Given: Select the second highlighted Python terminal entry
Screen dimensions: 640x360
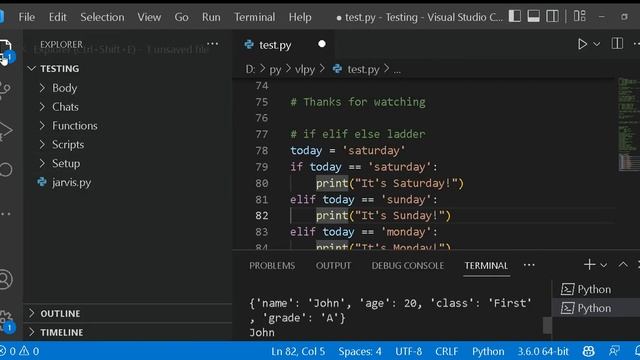Looking at the screenshot, I should click(x=596, y=308).
